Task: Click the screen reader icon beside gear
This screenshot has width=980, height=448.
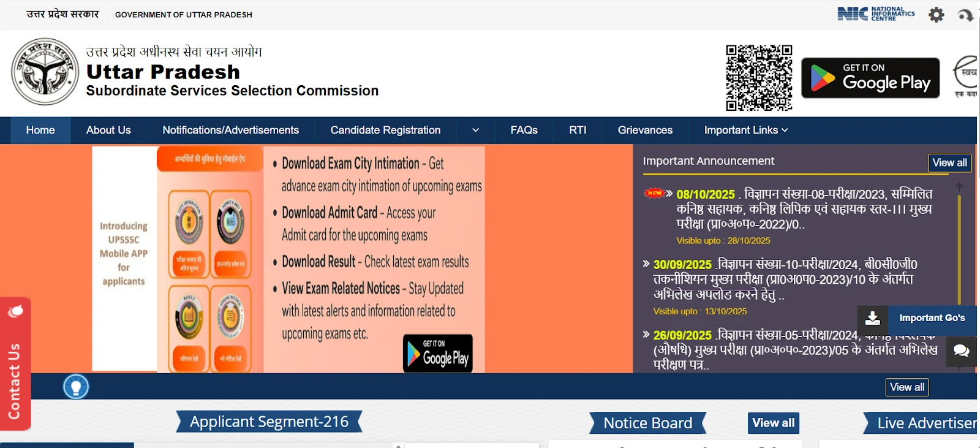Action: click(x=965, y=15)
